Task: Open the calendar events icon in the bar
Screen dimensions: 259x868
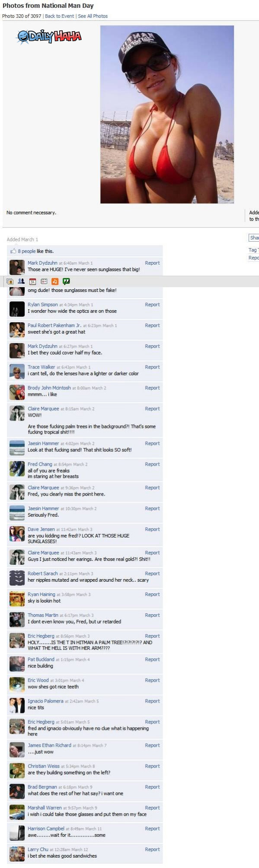Action: pyautogui.click(x=32, y=281)
